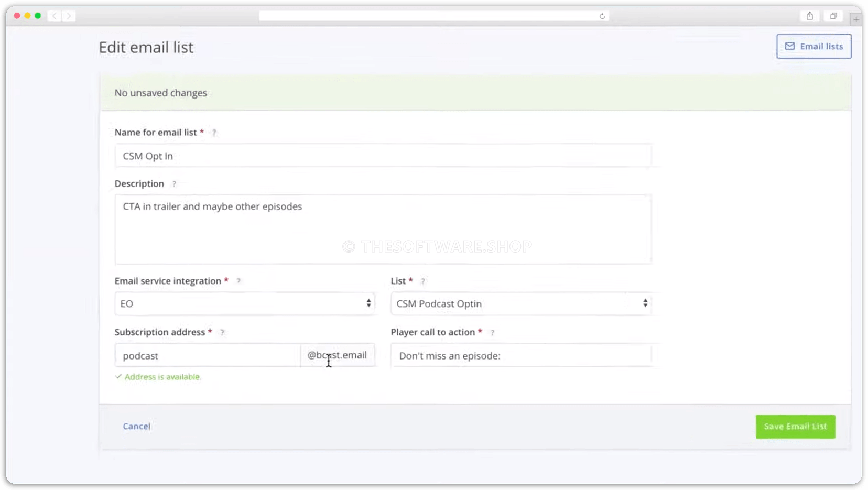Viewport: 868px width, 490px height.
Task: Click the Save Email List button
Action: tap(795, 427)
